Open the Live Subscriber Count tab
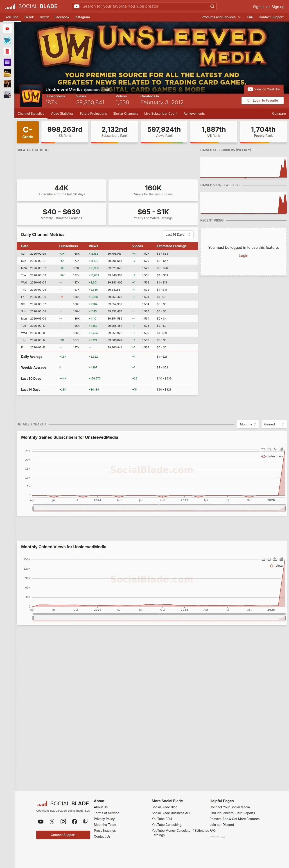The height and width of the screenshot is (868, 289). (161, 114)
